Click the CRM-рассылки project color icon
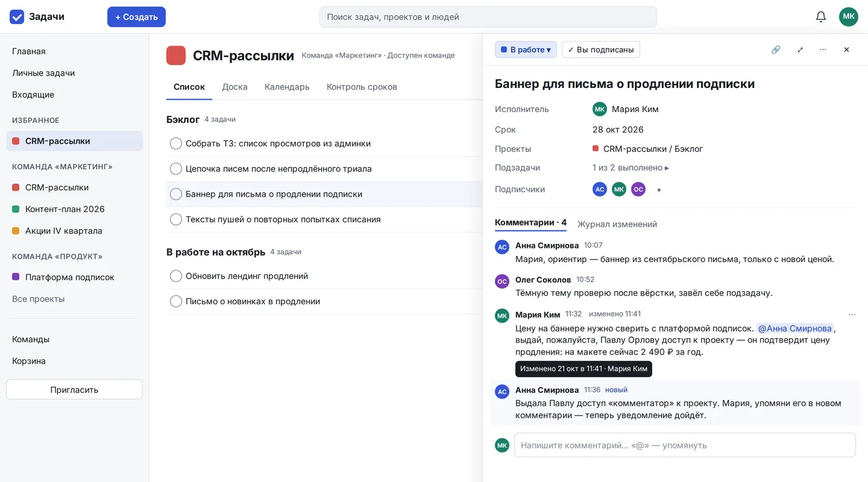The width and height of the screenshot is (868, 482). 176,55
